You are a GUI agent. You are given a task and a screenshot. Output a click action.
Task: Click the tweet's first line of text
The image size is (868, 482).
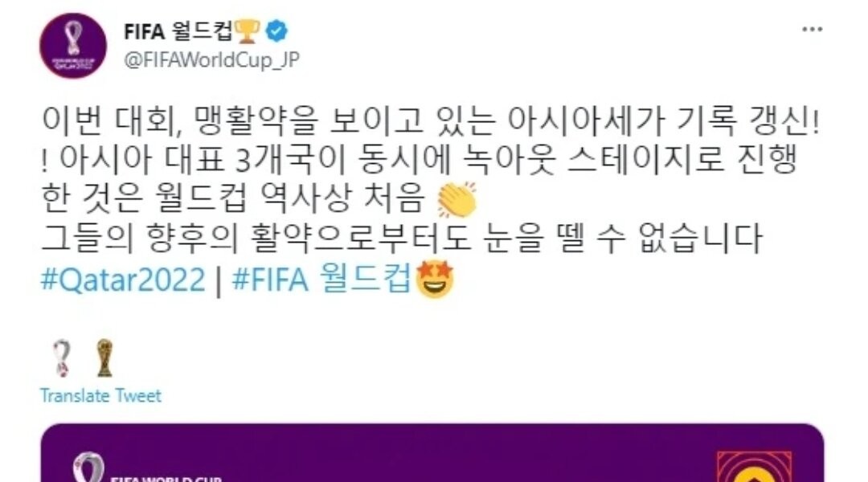pyautogui.click(x=431, y=120)
